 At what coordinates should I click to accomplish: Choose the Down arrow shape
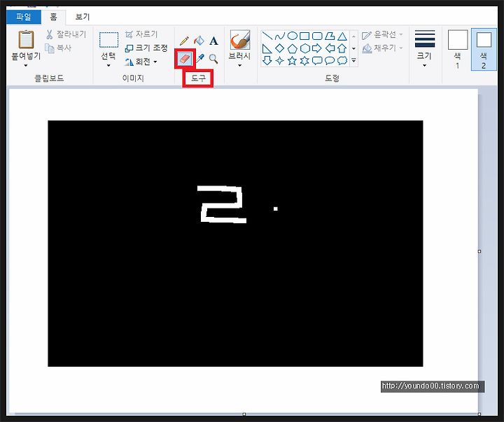coord(267,60)
